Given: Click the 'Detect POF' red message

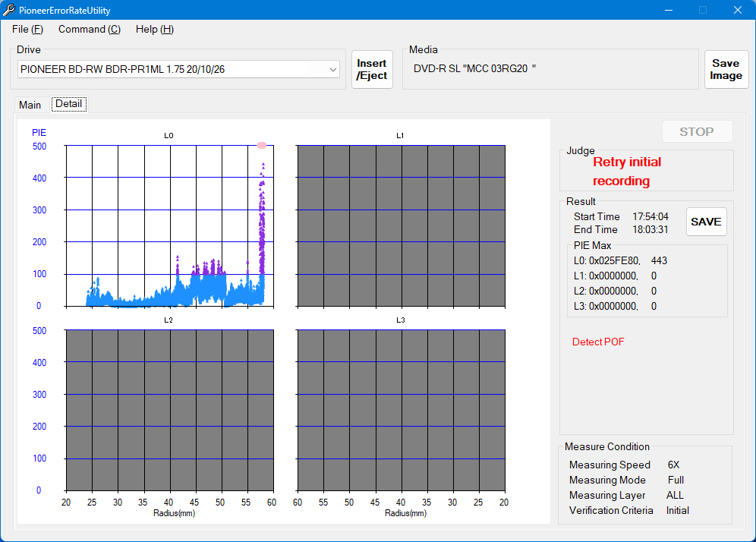Looking at the screenshot, I should [x=598, y=342].
